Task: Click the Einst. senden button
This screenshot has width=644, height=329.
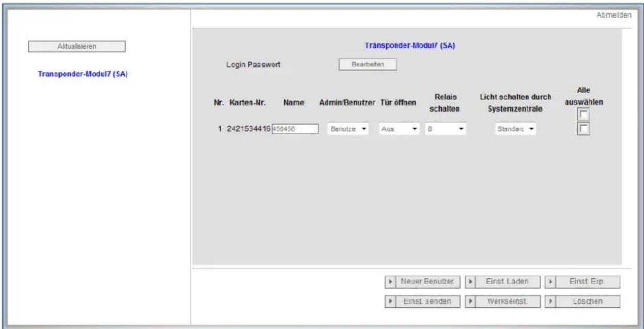Action: click(427, 301)
